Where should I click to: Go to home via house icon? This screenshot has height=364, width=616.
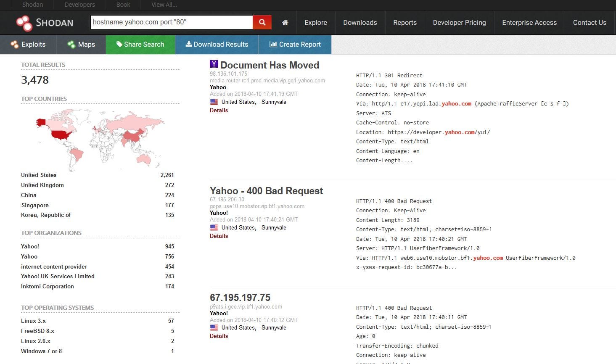click(285, 23)
